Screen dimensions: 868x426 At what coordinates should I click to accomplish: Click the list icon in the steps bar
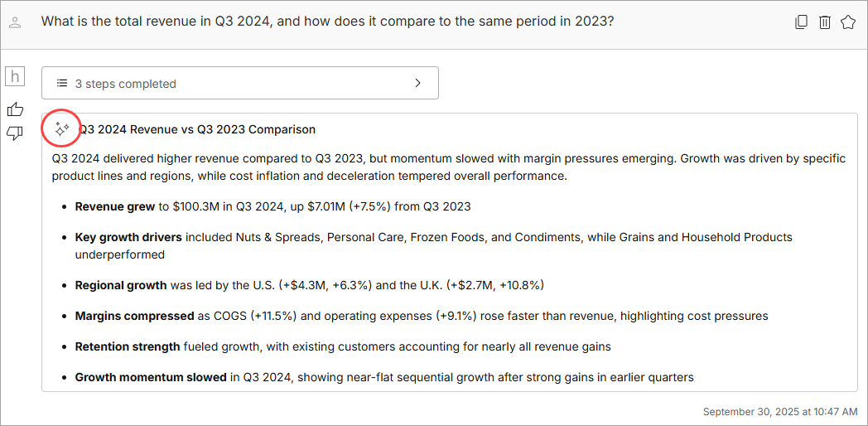tap(61, 84)
